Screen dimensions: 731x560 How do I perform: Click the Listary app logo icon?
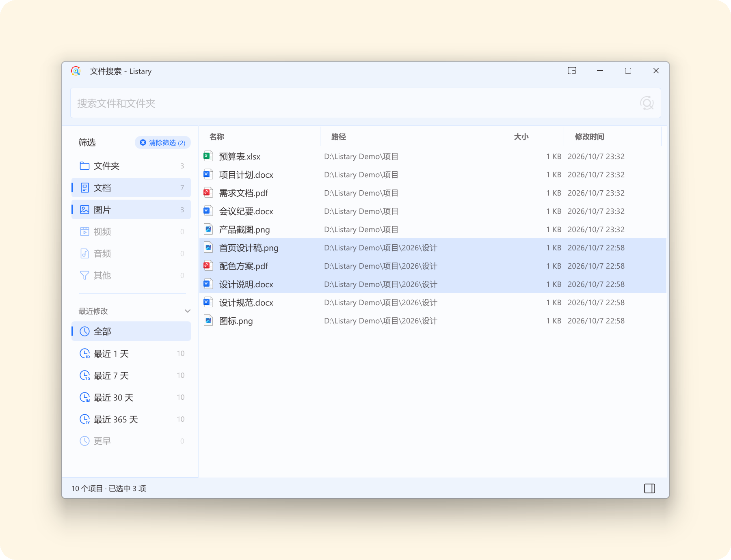(x=76, y=71)
